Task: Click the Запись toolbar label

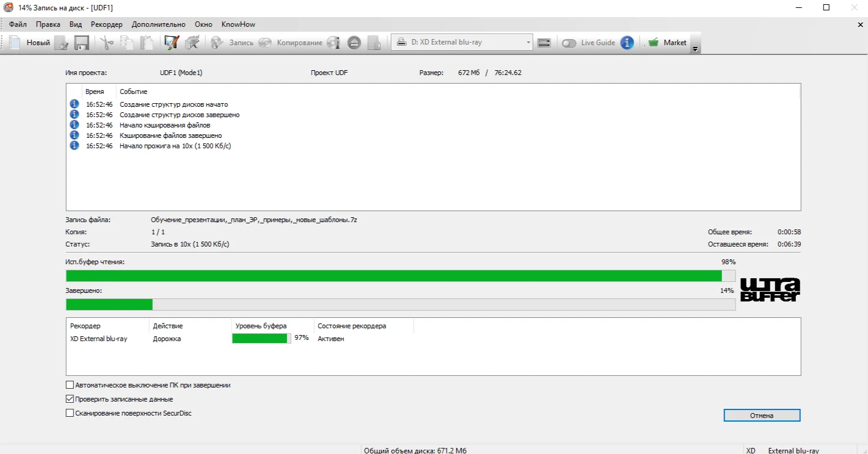Action: click(x=241, y=43)
